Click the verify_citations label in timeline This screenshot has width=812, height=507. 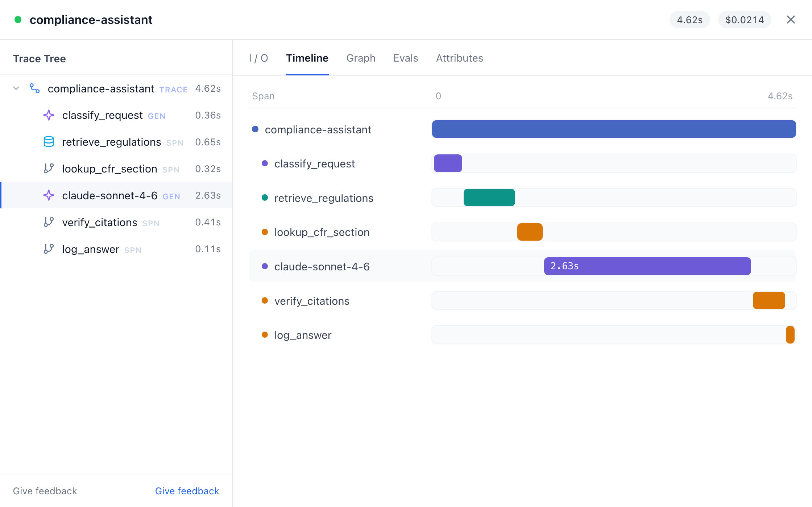pos(312,301)
